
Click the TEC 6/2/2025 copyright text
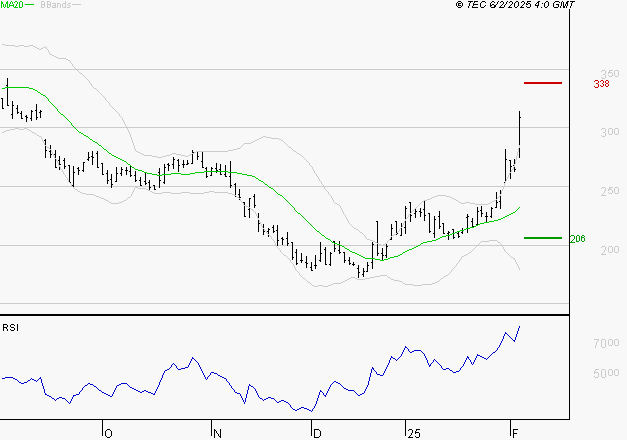click(515, 4)
